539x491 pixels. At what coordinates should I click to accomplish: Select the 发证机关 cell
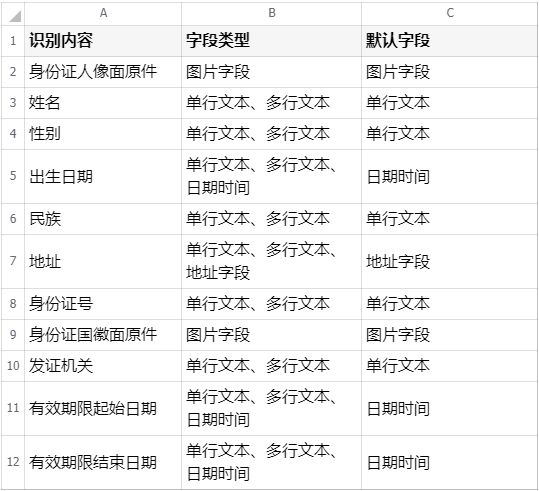103,366
